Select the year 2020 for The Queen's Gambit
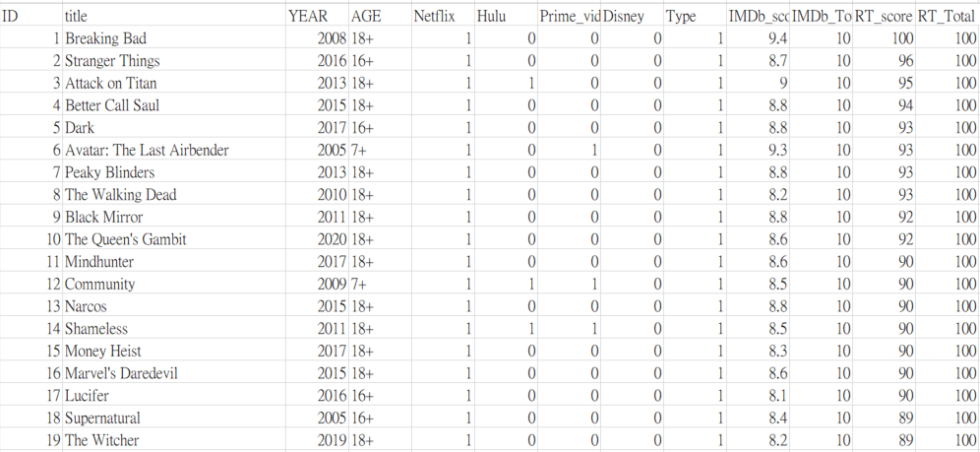Screen dimensions: 980x452 coord(318,239)
